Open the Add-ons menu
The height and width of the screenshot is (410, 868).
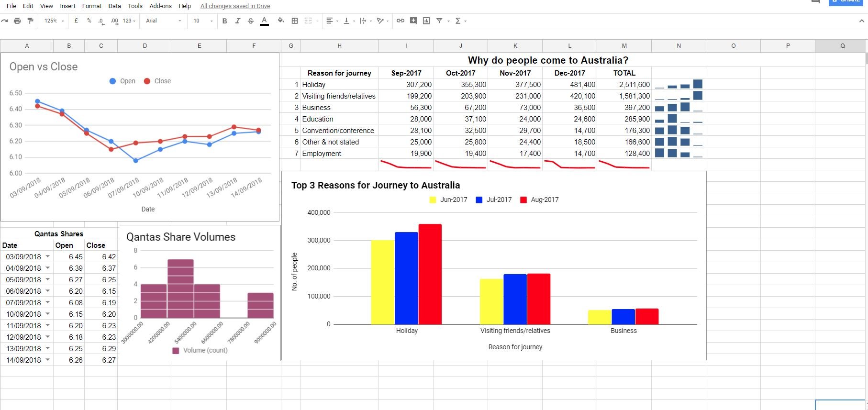click(160, 6)
